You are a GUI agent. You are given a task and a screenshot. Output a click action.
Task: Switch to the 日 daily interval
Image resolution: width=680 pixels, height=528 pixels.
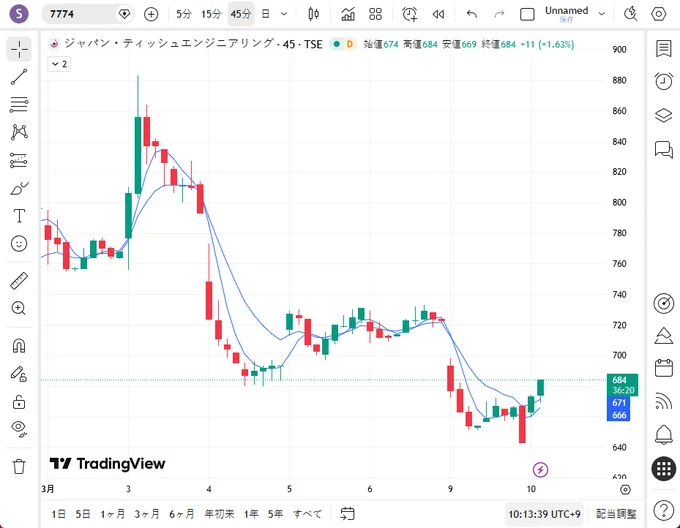tap(265, 14)
